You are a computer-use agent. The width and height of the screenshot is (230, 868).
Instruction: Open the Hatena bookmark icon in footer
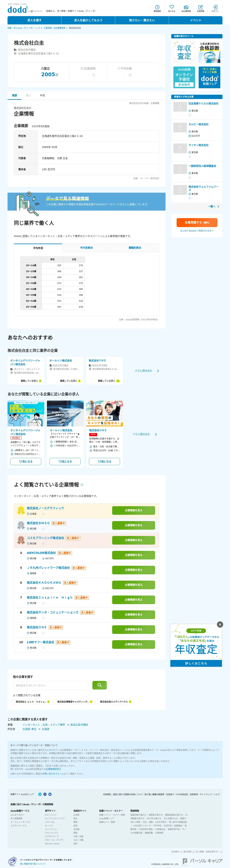50,794
